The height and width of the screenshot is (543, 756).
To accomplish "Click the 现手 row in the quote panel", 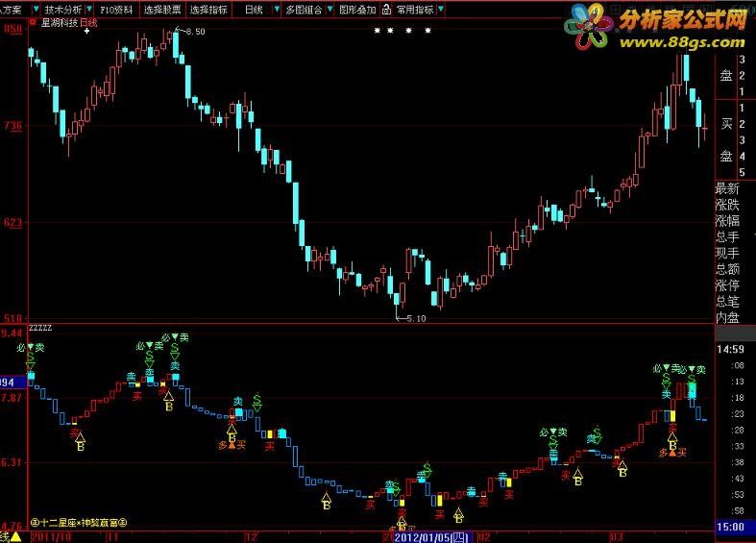I will point(727,253).
